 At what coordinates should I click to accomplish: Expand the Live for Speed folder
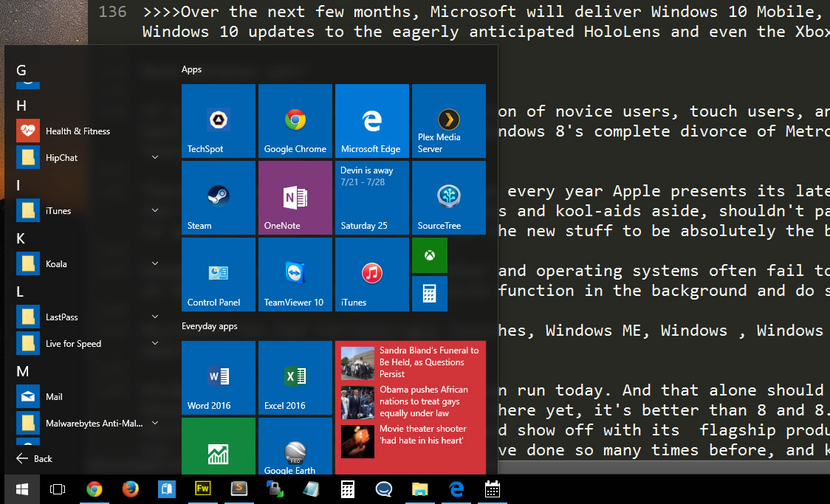pos(155,343)
